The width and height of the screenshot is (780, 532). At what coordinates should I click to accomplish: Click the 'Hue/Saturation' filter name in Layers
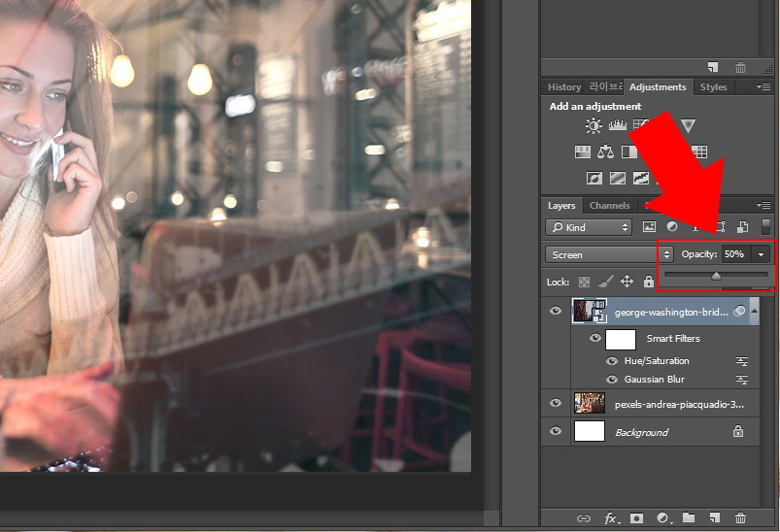tap(657, 361)
